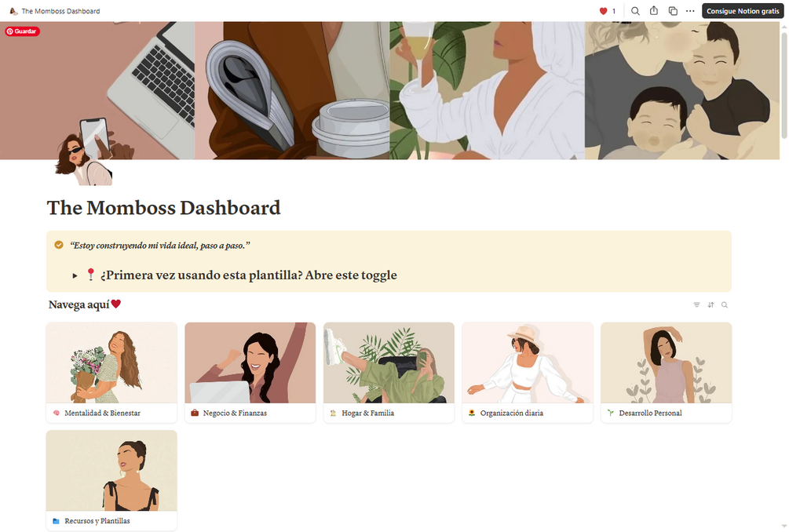Click the gallery search magnifier icon
Viewport: 789px width, 532px height.
725,304
